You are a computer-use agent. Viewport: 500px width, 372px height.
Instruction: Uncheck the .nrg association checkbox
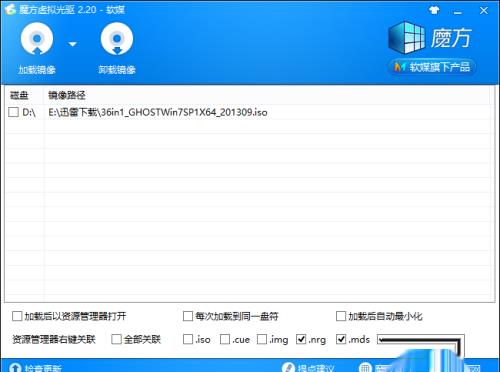pyautogui.click(x=301, y=339)
